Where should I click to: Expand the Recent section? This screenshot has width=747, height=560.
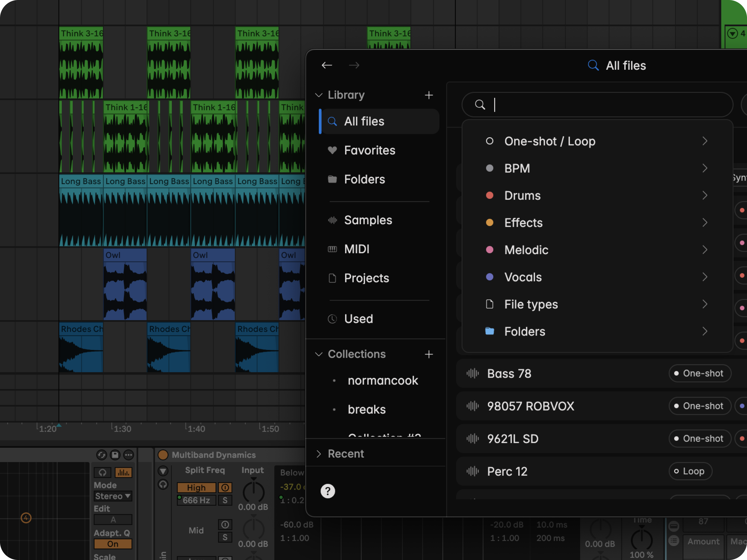346,454
